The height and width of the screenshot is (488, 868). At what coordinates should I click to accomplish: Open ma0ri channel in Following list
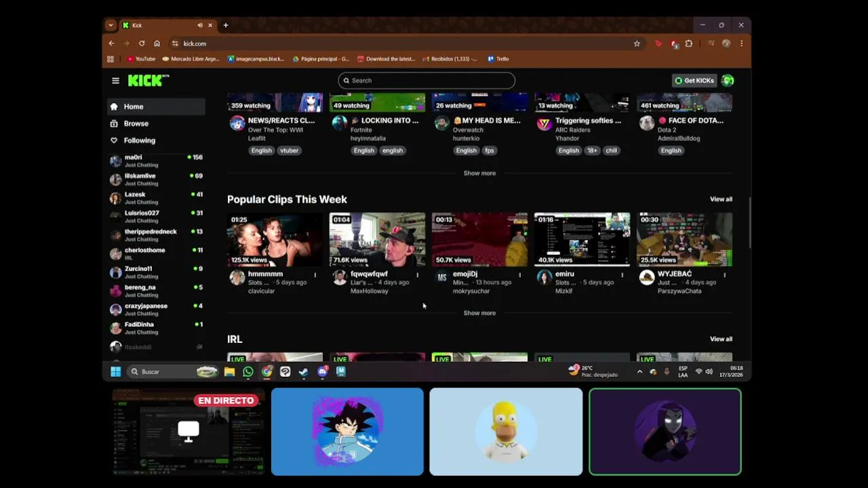click(156, 161)
